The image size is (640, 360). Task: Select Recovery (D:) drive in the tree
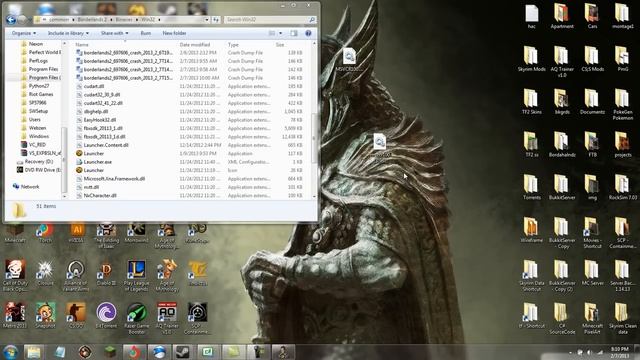tap(38, 162)
